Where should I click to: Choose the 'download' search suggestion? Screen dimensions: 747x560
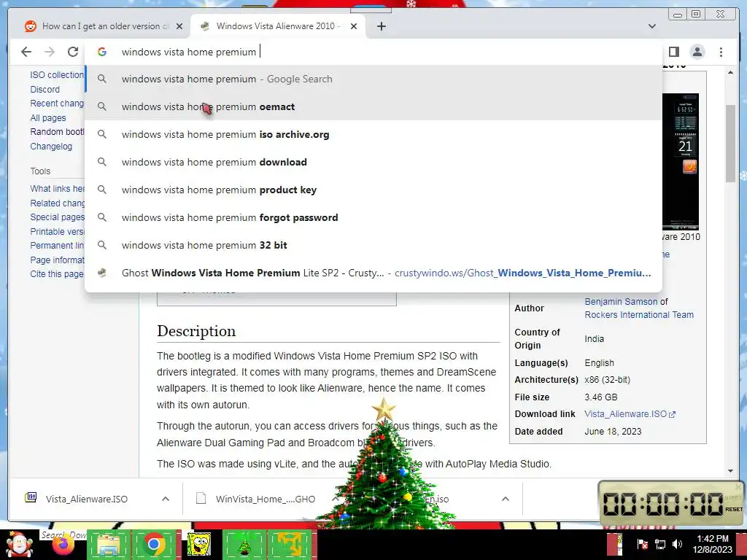pyautogui.click(x=373, y=162)
